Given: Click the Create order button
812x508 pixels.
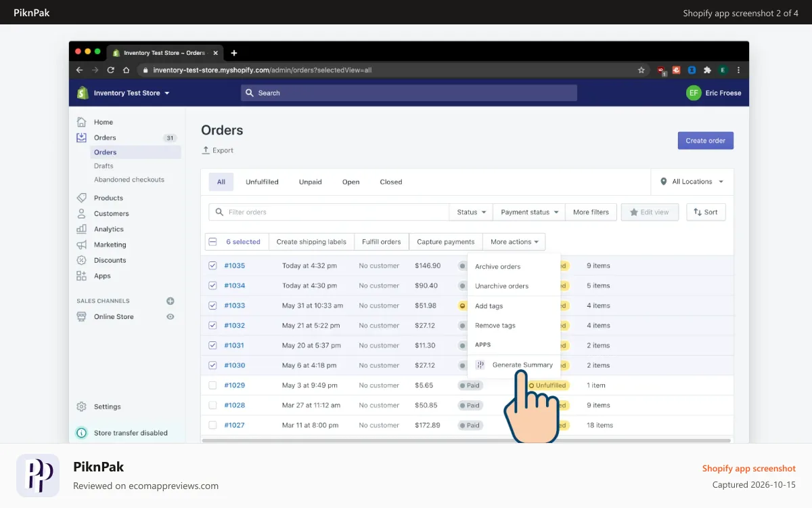Looking at the screenshot, I should 705,140.
